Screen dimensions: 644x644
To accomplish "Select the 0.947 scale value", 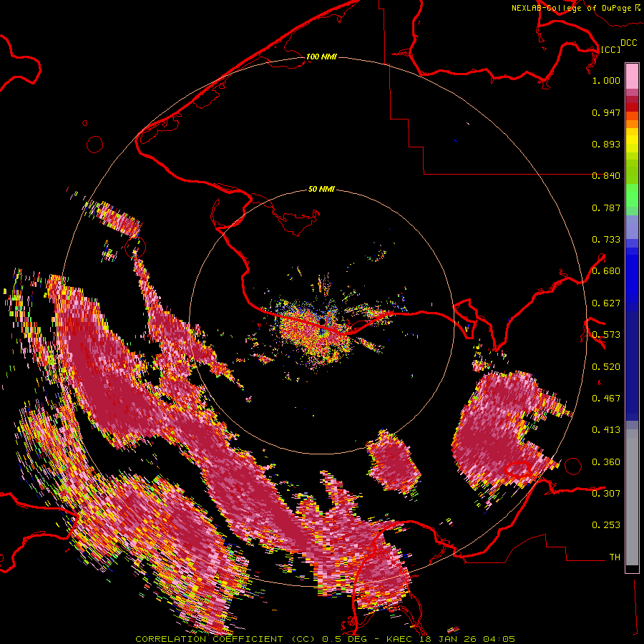I will tap(606, 112).
